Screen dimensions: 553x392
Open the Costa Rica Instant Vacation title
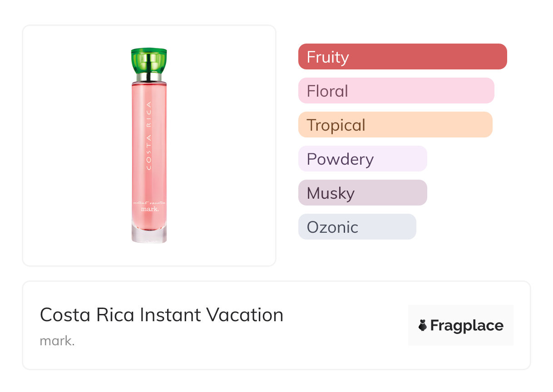pyautogui.click(x=162, y=315)
